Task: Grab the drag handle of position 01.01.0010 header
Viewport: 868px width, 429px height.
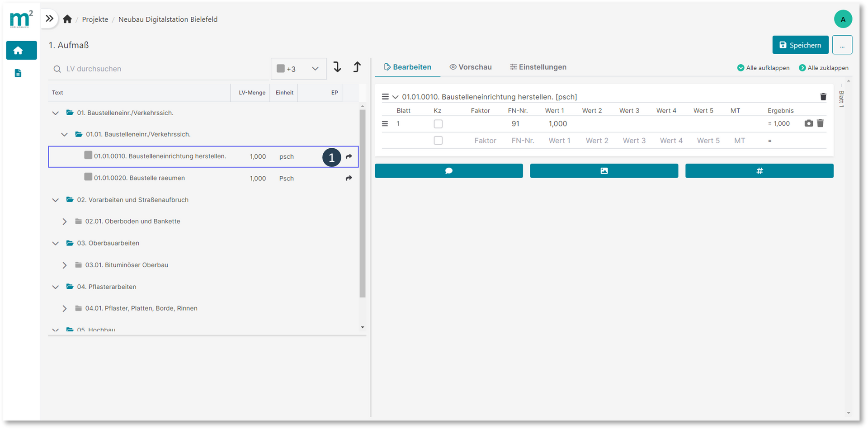Action: click(385, 97)
